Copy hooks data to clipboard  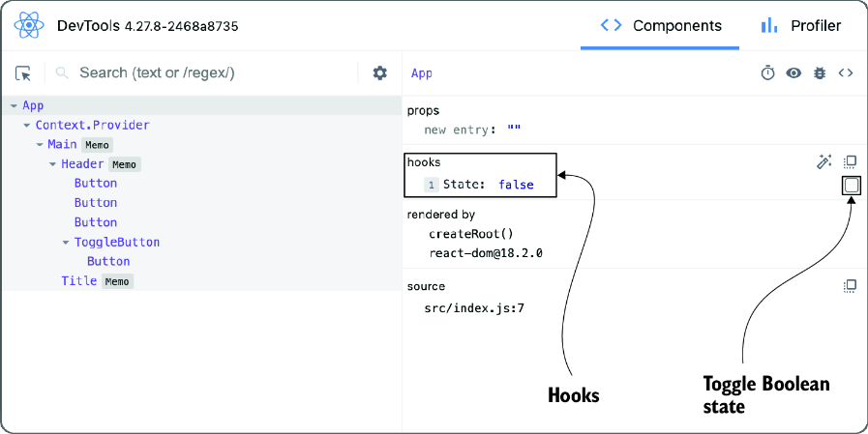[x=850, y=162]
